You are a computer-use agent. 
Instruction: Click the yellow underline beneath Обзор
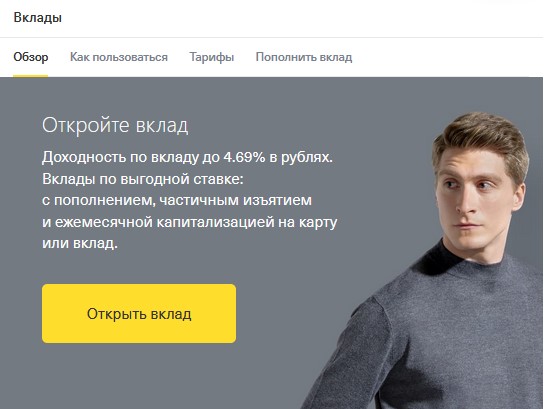click(x=31, y=76)
